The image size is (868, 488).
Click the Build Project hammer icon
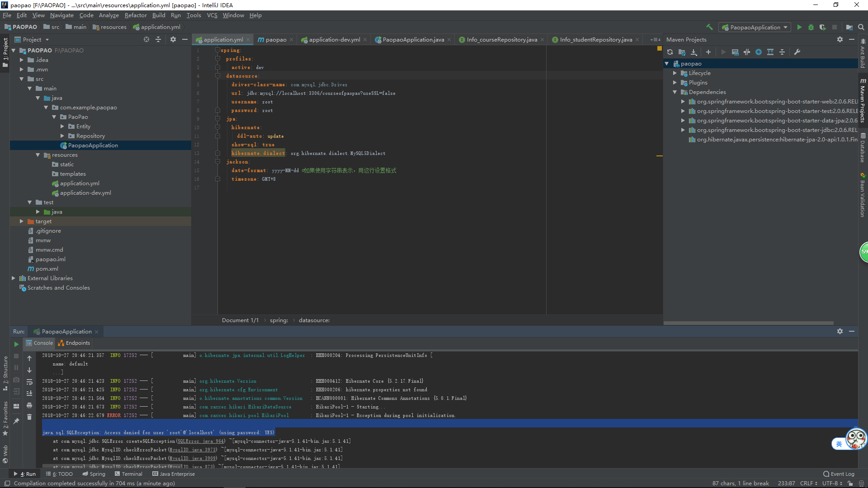[x=709, y=27]
